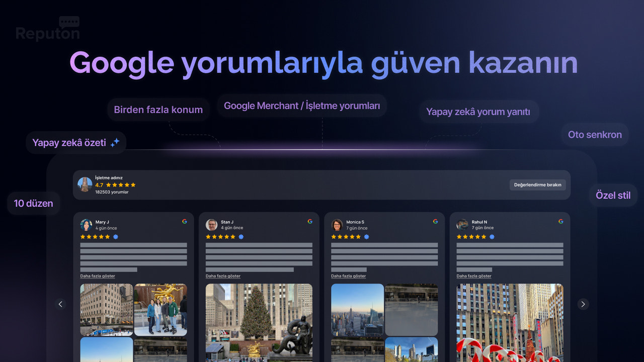This screenshot has height=362, width=644.
Task: Click Monica S's profile avatar
Action: pos(337,225)
